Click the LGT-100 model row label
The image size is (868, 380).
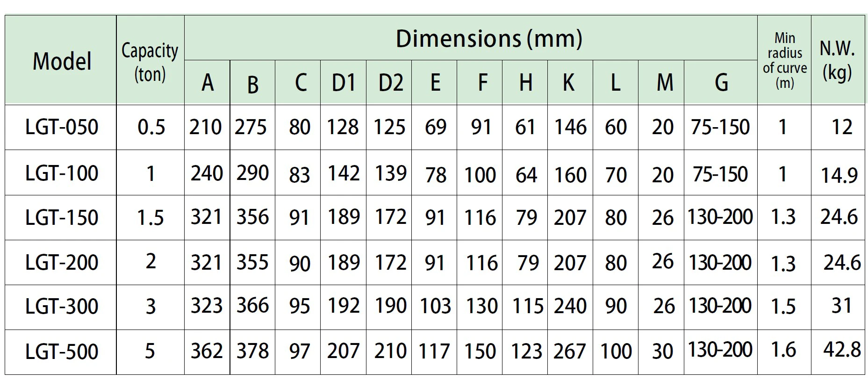pyautogui.click(x=61, y=173)
